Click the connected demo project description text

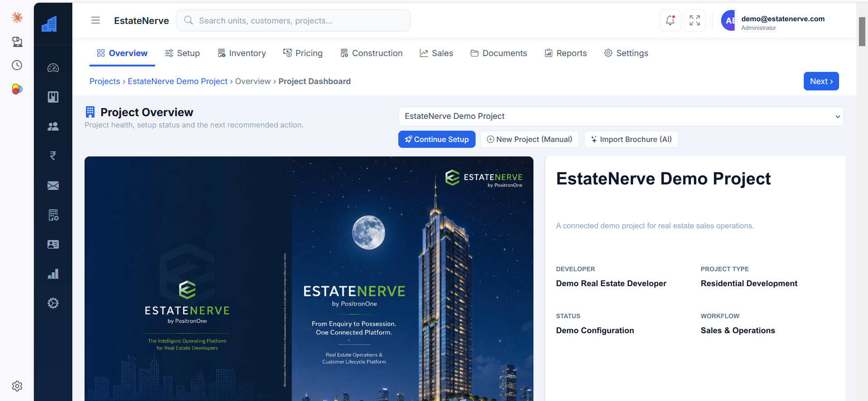655,226
